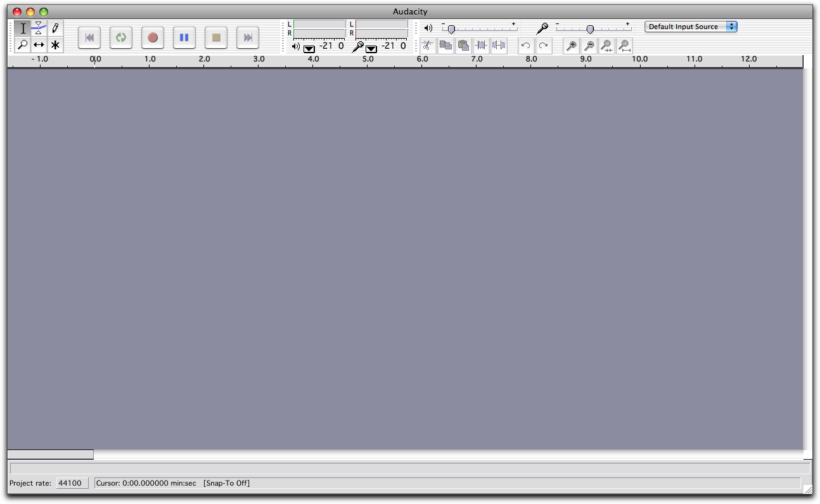Adjust the output volume slider
The height and width of the screenshot is (504, 820).
(x=480, y=28)
